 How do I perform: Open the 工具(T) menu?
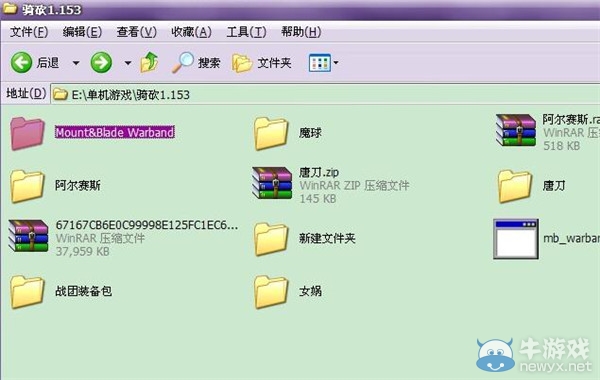pos(246,32)
